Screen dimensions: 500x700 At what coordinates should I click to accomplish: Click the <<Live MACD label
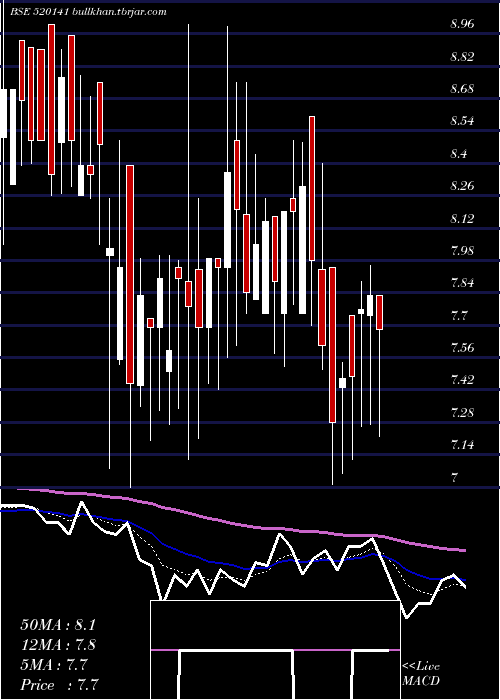point(421,674)
